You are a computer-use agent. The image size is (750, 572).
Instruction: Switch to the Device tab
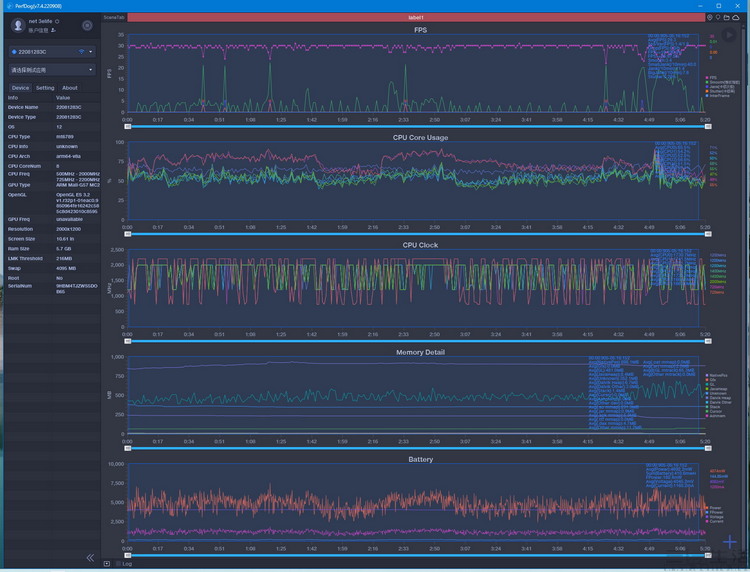point(20,88)
